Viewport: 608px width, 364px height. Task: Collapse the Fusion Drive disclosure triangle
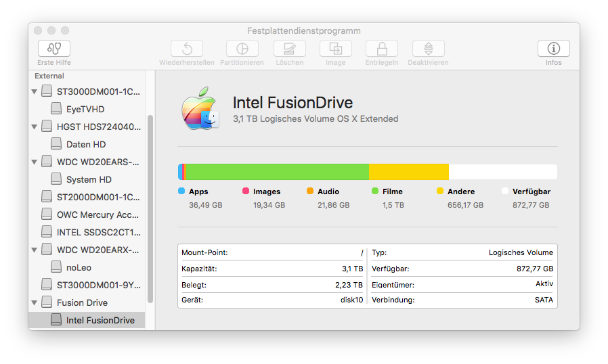pos(35,302)
